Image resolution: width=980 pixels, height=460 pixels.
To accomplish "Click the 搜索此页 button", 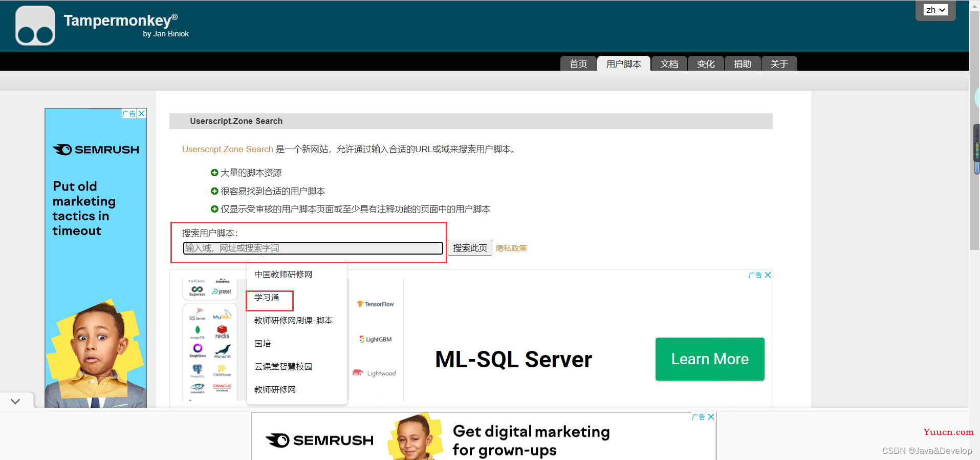I will pos(470,248).
